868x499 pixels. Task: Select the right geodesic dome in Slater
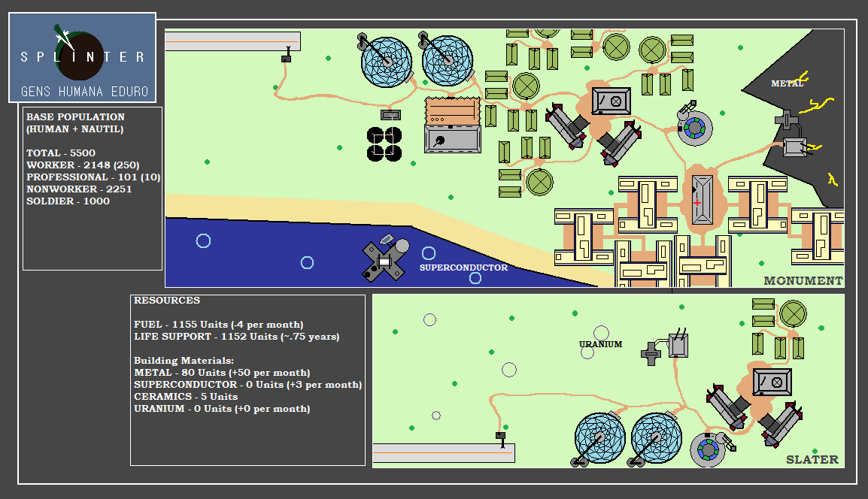(x=656, y=439)
